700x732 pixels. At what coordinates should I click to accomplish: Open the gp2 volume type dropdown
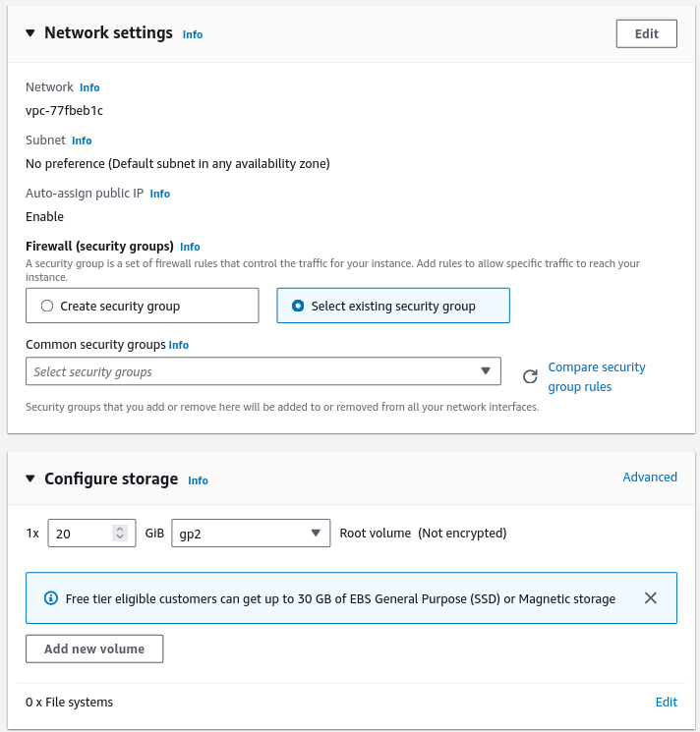click(x=251, y=534)
